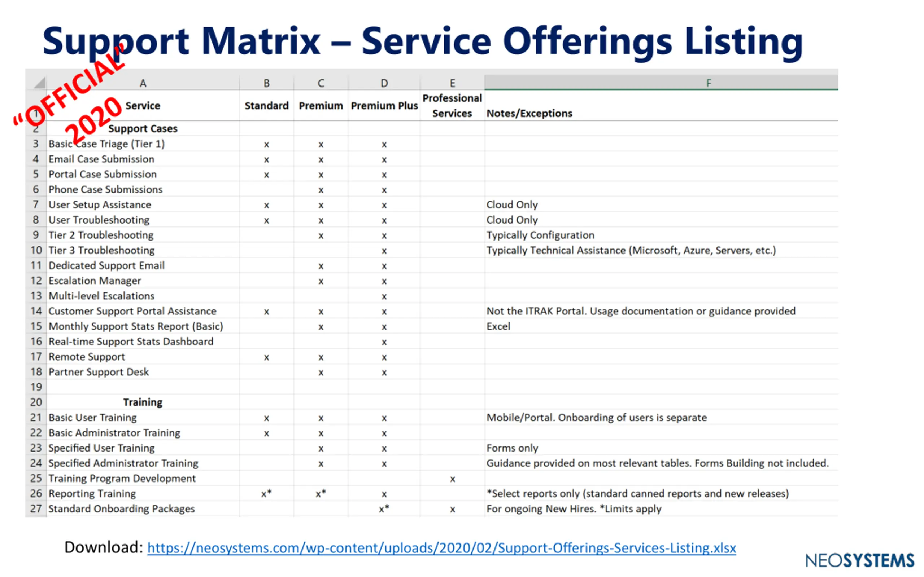Select Tier 3 Troubleshooting Premium Plus x

click(384, 251)
